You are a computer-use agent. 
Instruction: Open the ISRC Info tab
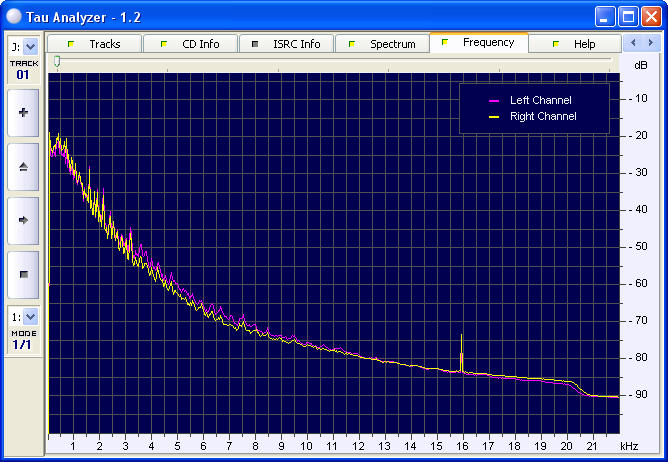(x=286, y=44)
